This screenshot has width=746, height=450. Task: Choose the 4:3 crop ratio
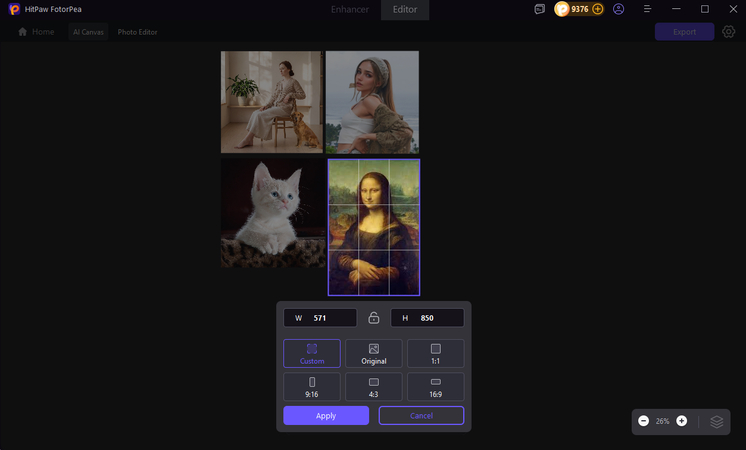[374, 387]
